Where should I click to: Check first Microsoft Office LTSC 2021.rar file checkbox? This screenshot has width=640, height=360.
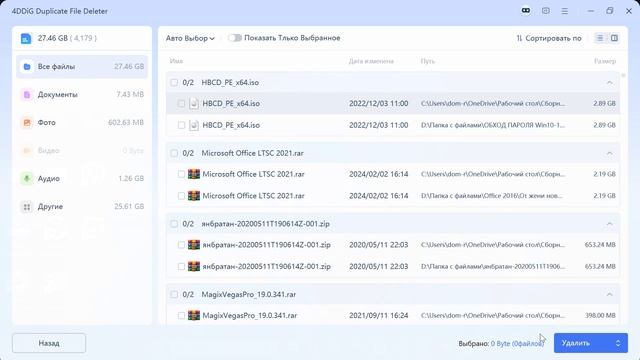click(181, 174)
